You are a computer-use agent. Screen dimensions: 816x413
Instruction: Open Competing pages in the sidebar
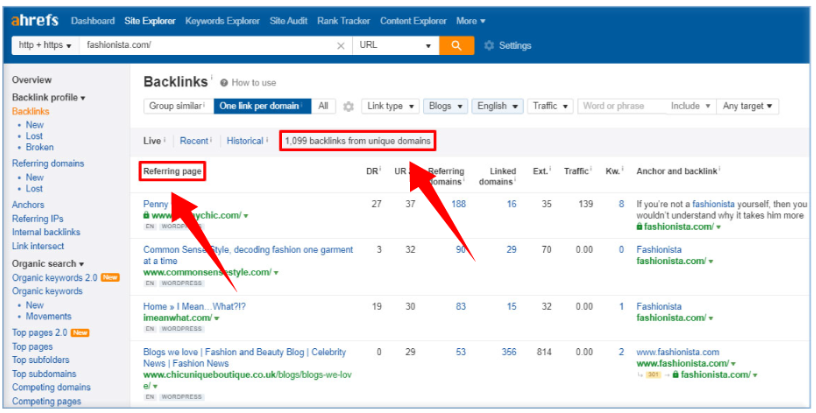(x=47, y=402)
